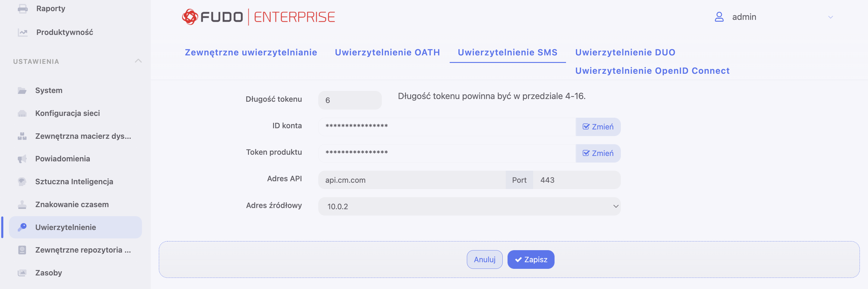Open the Adres źródłowy dropdown
The width and height of the screenshot is (868, 289).
[x=469, y=206]
